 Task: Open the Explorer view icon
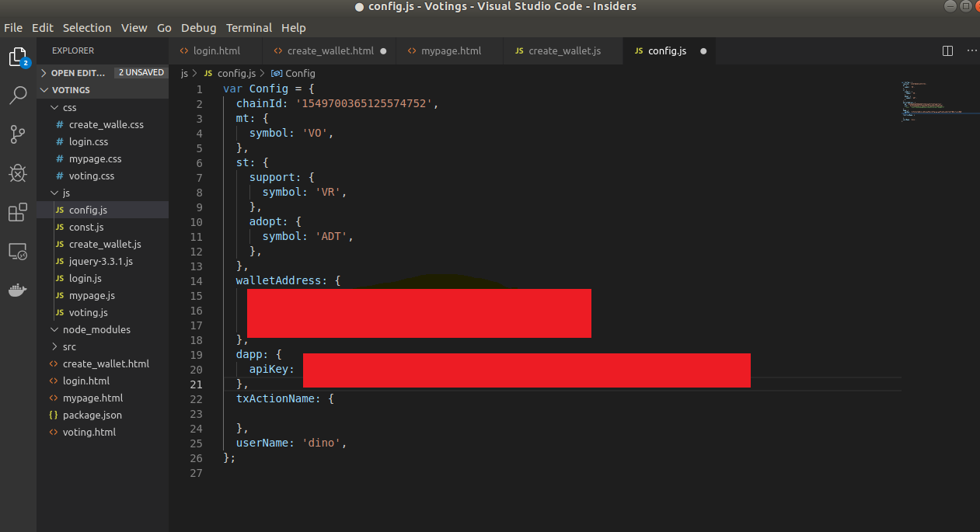pos(17,57)
